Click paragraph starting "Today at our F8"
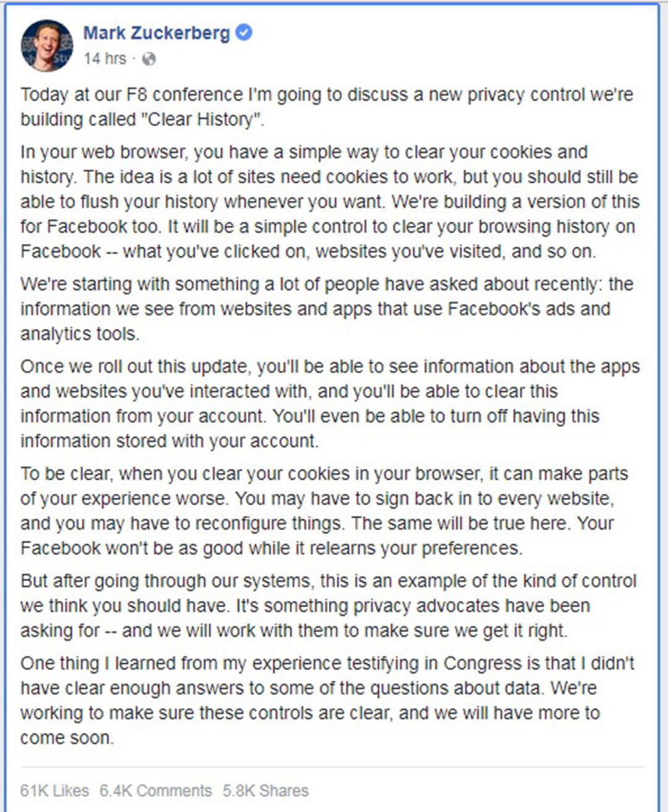The width and height of the screenshot is (668, 812). [x=327, y=107]
